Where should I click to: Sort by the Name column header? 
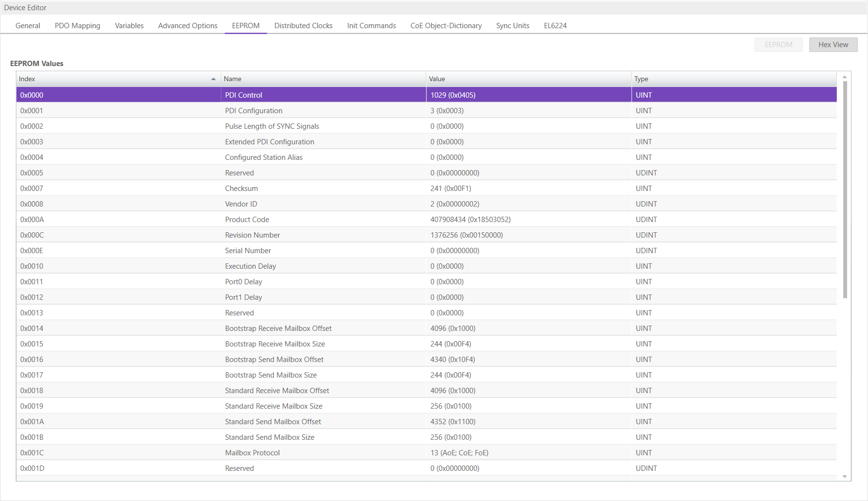tap(323, 79)
